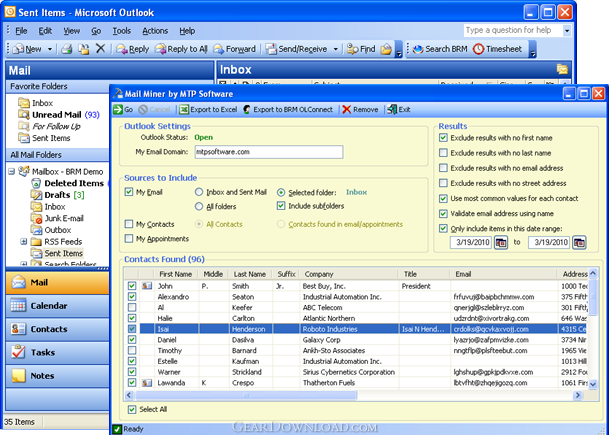The height and width of the screenshot is (435, 610).
Task: Open the Send/Receive dropdown arrow
Action: 335,49
